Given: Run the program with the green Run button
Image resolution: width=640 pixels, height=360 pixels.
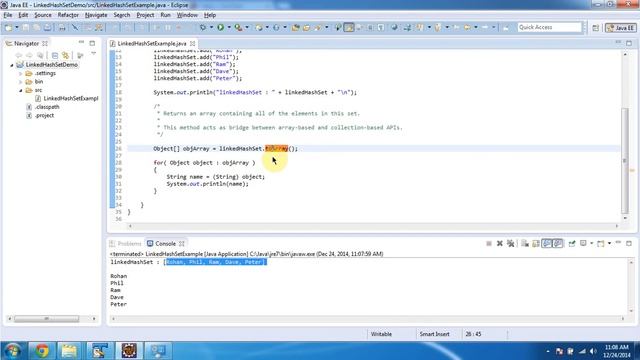Looking at the screenshot, I should click(220, 27).
